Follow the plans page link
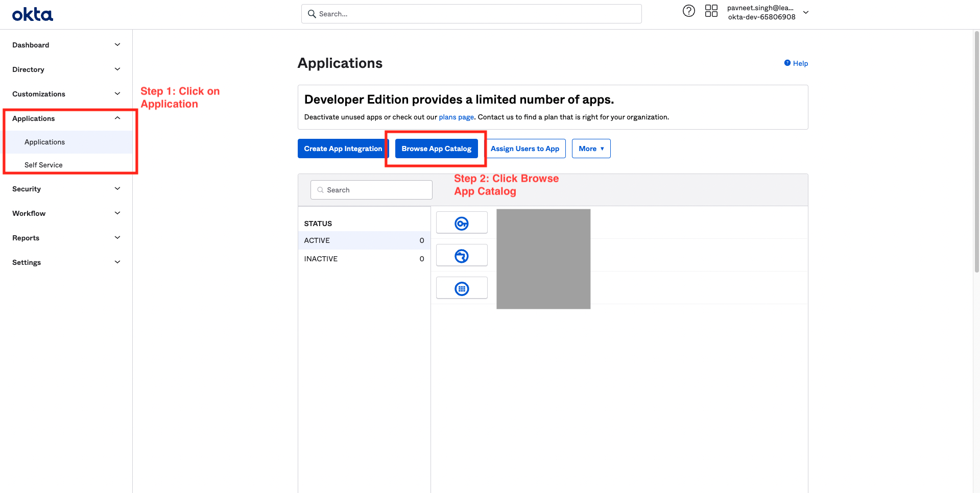Screen dimensions: 980x493 pos(457,117)
